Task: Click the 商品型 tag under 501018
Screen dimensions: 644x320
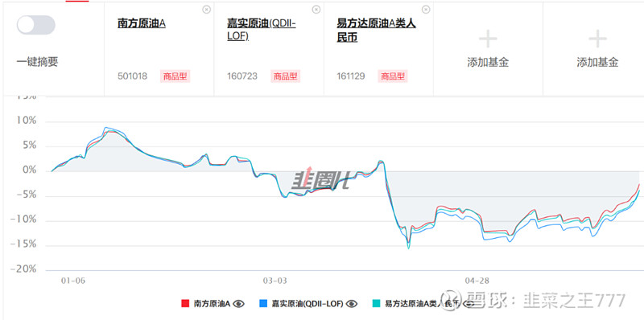Action: (175, 76)
